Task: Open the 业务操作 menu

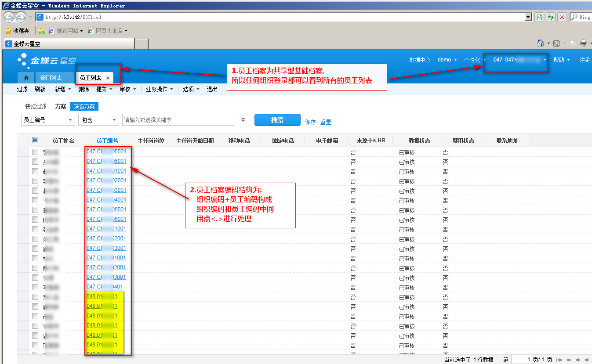Action: pyautogui.click(x=159, y=89)
